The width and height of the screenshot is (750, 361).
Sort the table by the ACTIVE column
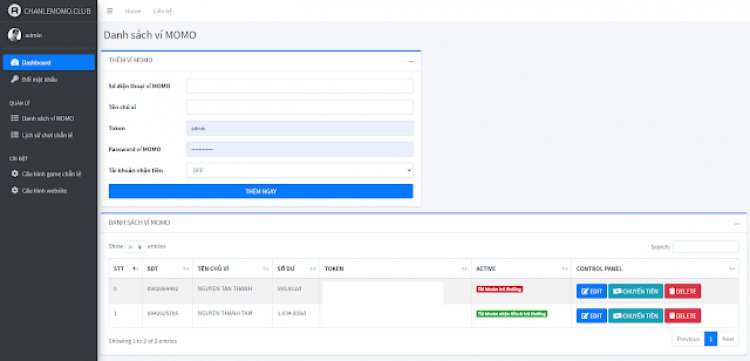pyautogui.click(x=521, y=269)
